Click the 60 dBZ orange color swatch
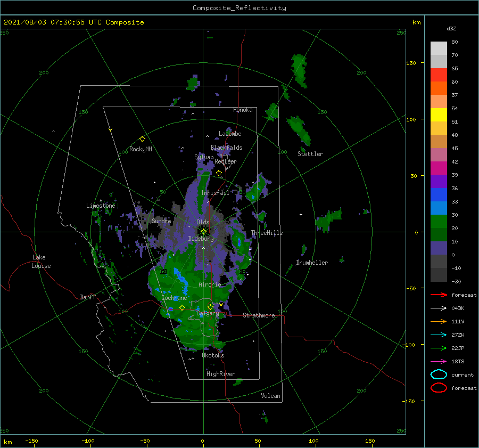The height and width of the screenshot is (448, 479). 439,88
